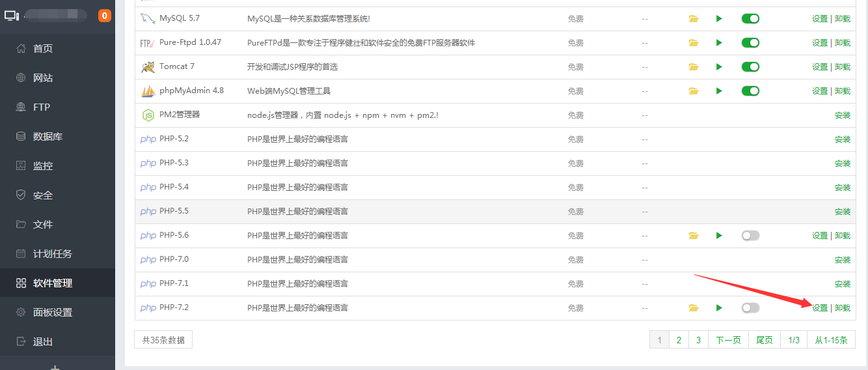Click 安装 for PHP-5.2
The image size is (868, 370).
click(x=843, y=139)
